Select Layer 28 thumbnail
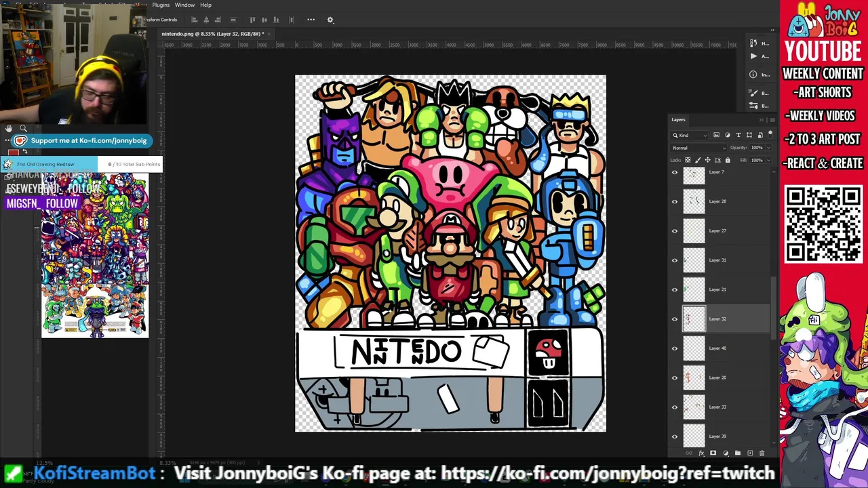868x488 pixels. tap(694, 201)
